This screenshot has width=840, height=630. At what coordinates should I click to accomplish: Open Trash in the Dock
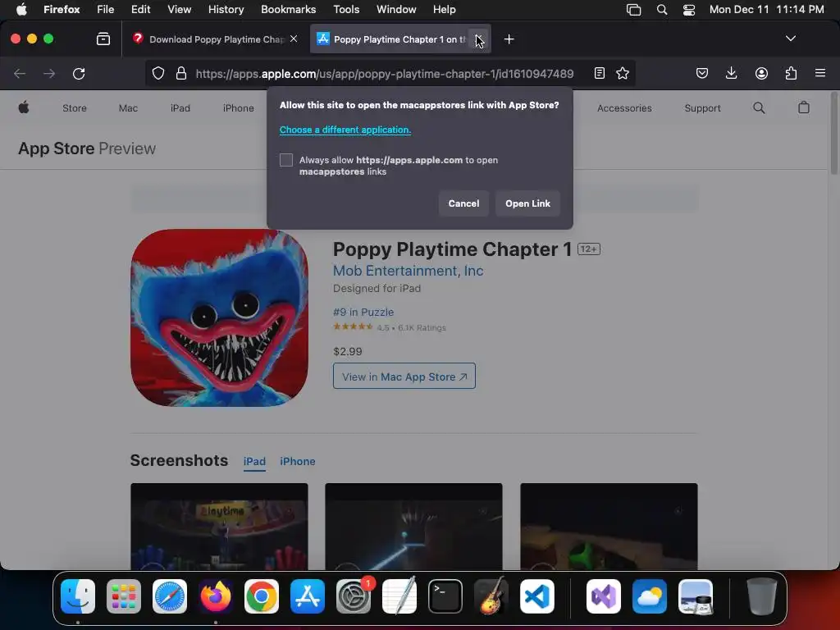[761, 596]
